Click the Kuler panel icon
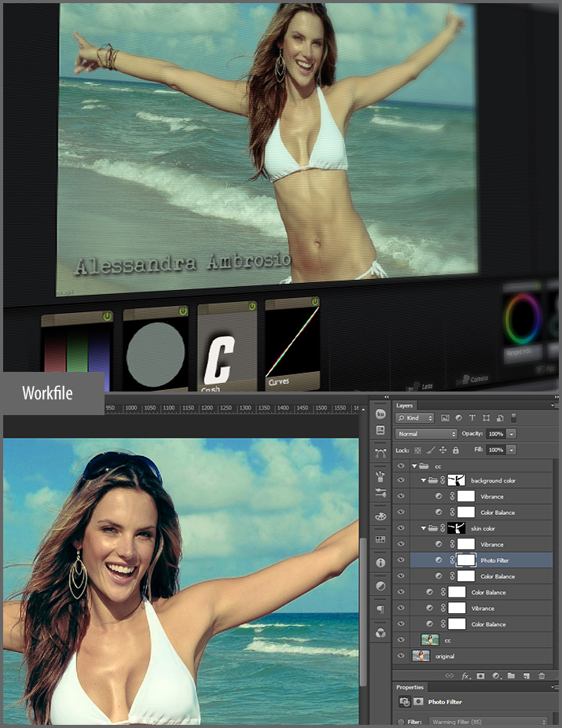Screen dimensions: 562x728 [x=380, y=414]
